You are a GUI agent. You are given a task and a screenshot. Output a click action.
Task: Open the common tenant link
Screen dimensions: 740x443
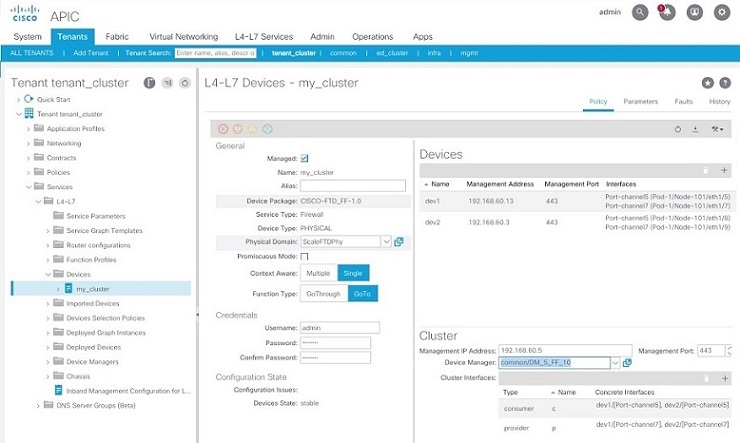[343, 53]
